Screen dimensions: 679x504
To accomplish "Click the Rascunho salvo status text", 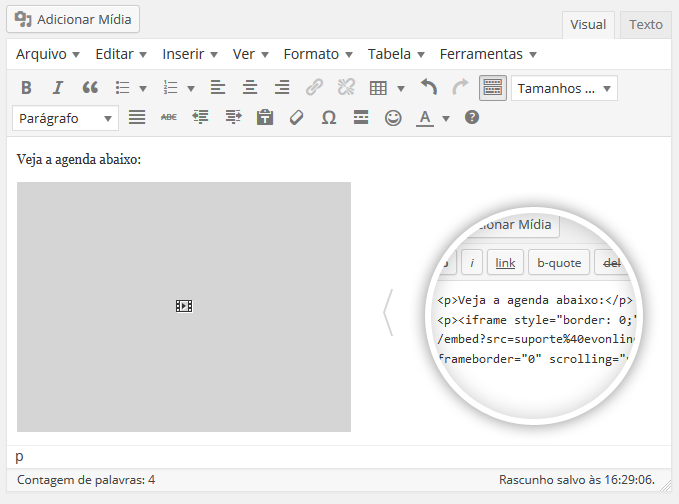I will click(577, 480).
